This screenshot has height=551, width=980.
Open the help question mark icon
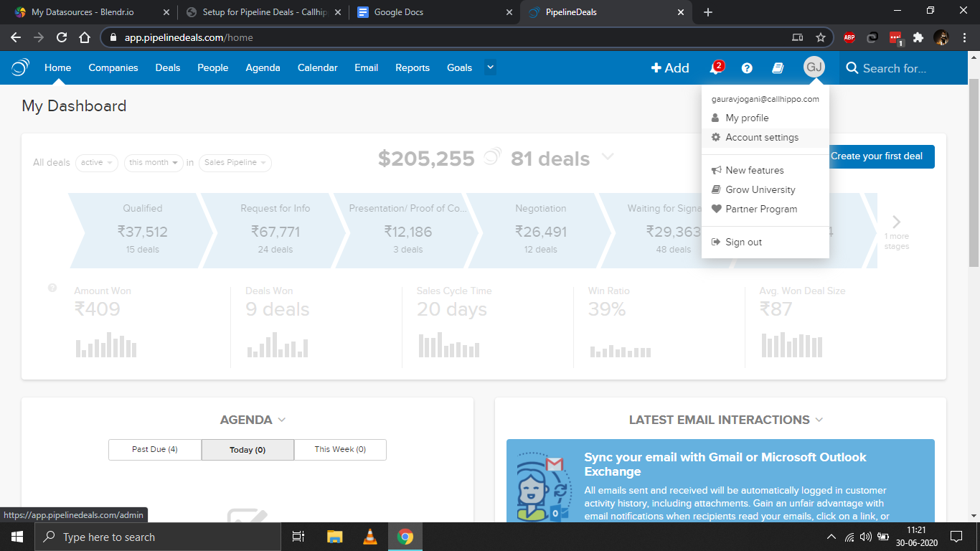pyautogui.click(x=747, y=68)
